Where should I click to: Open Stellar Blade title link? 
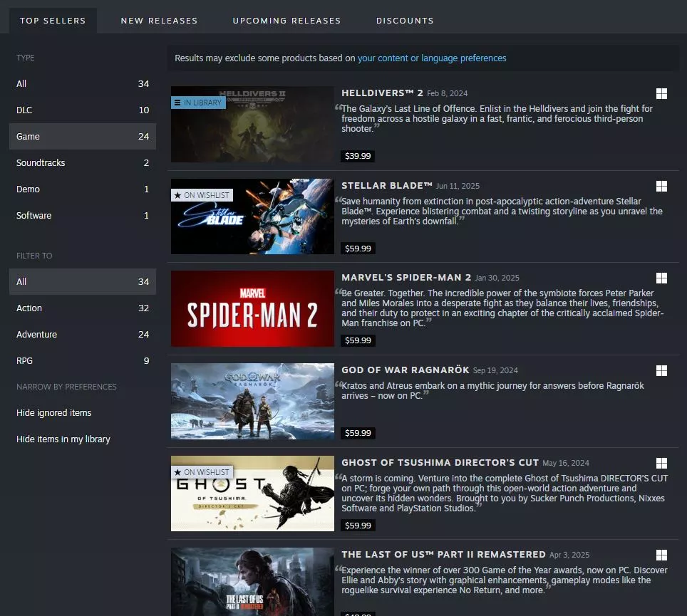pos(387,186)
